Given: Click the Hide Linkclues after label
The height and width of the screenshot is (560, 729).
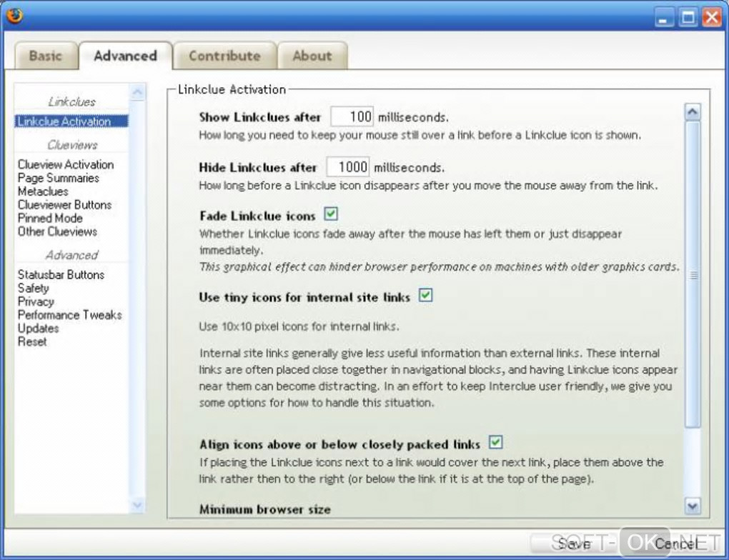Looking at the screenshot, I should pyautogui.click(x=257, y=167).
